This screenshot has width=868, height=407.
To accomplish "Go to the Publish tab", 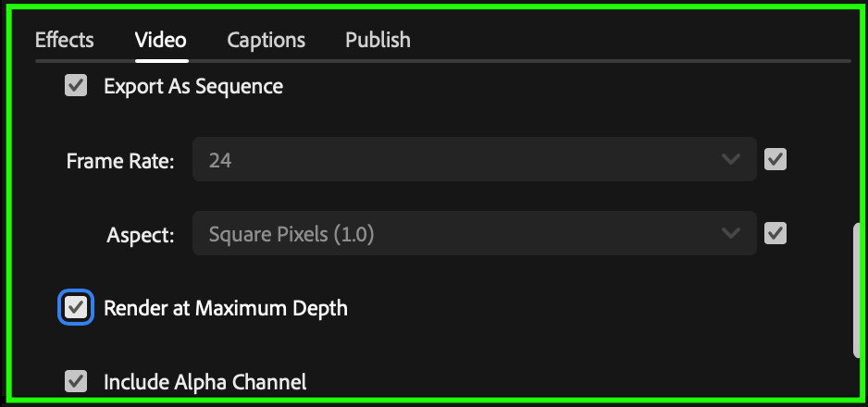I will 378,40.
